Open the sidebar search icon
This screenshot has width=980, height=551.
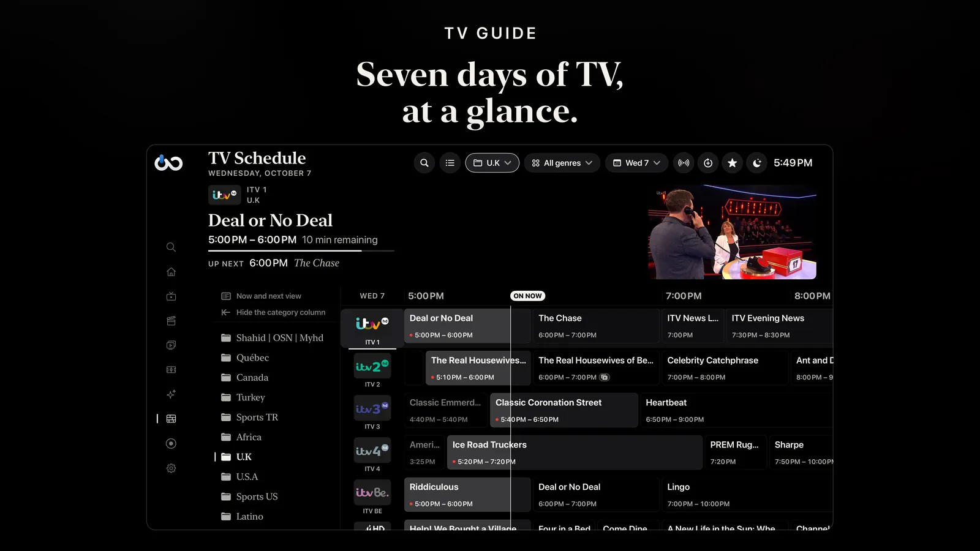171,247
